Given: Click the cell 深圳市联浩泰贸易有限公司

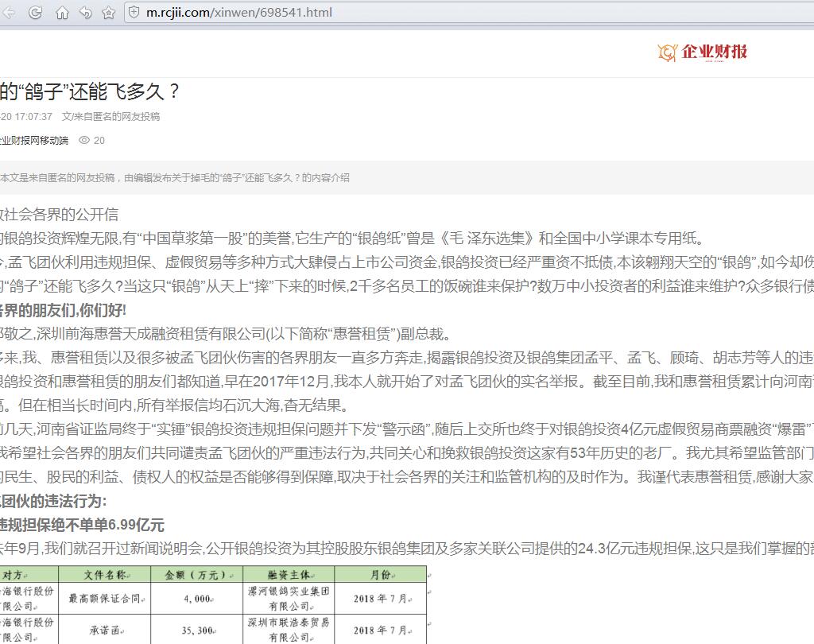Looking at the screenshot, I should 289,630.
